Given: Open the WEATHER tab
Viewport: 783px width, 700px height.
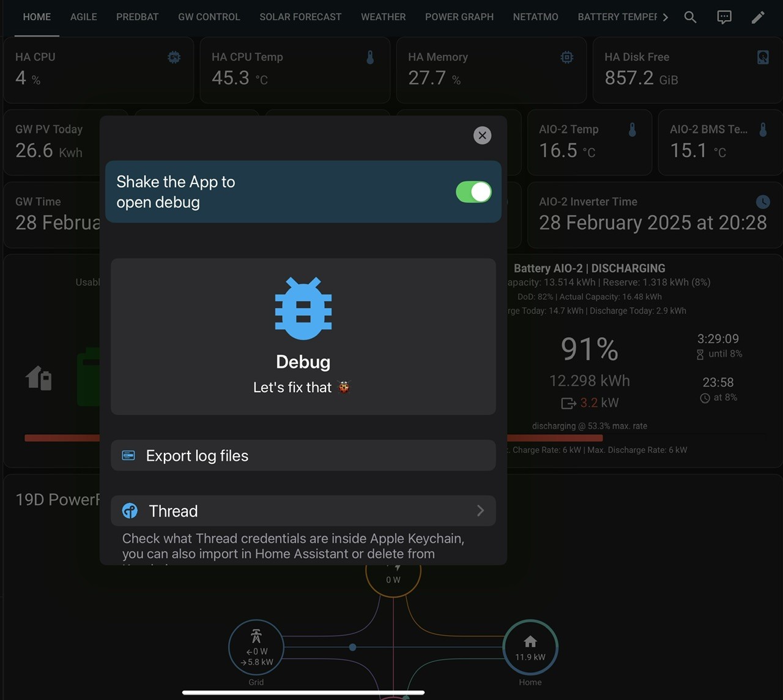Looking at the screenshot, I should 383,17.
